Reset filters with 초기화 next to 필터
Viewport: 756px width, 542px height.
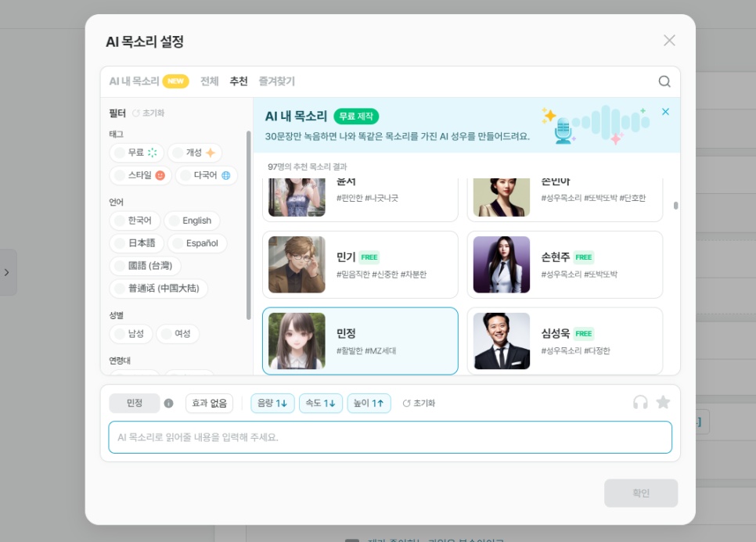(x=149, y=113)
